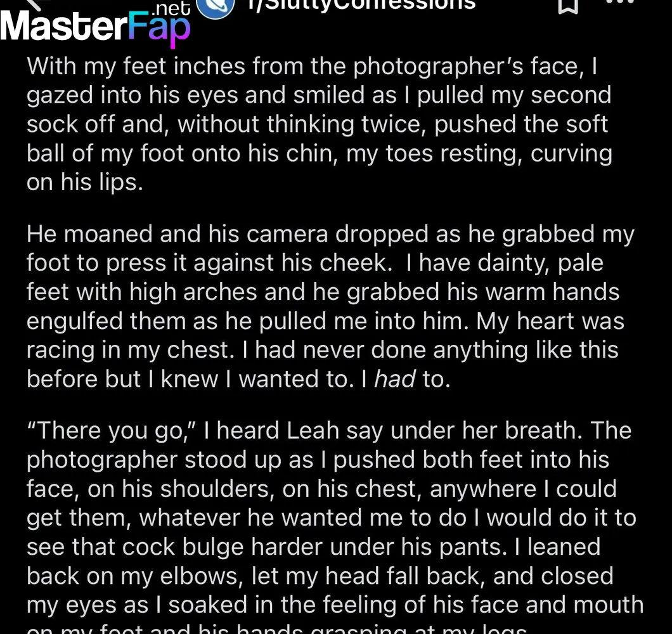Click the paragraph beginning "He moaned and his camera"
This screenshot has width=672, height=634.
pos(330,306)
